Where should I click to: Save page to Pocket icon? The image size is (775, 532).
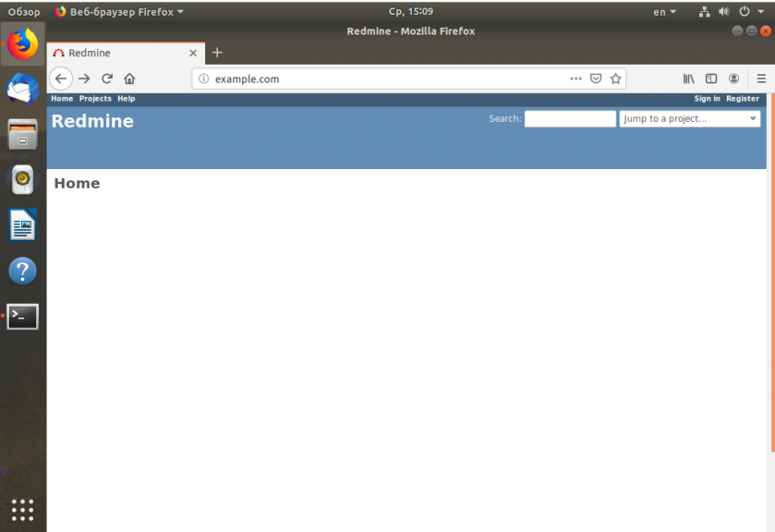click(x=596, y=79)
